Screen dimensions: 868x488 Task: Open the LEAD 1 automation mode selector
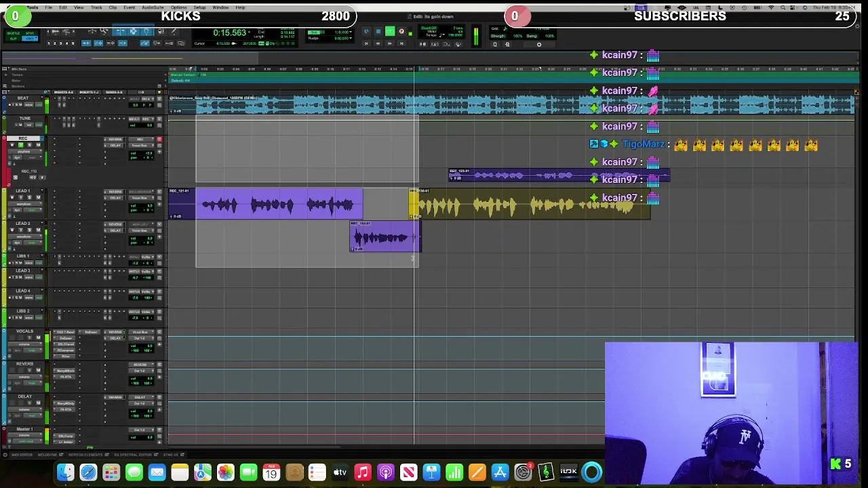click(33, 210)
